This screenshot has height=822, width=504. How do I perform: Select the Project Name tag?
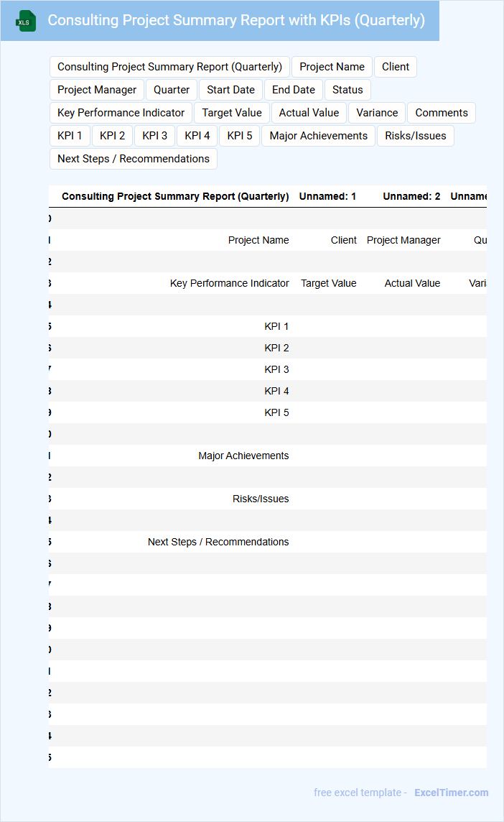(332, 67)
